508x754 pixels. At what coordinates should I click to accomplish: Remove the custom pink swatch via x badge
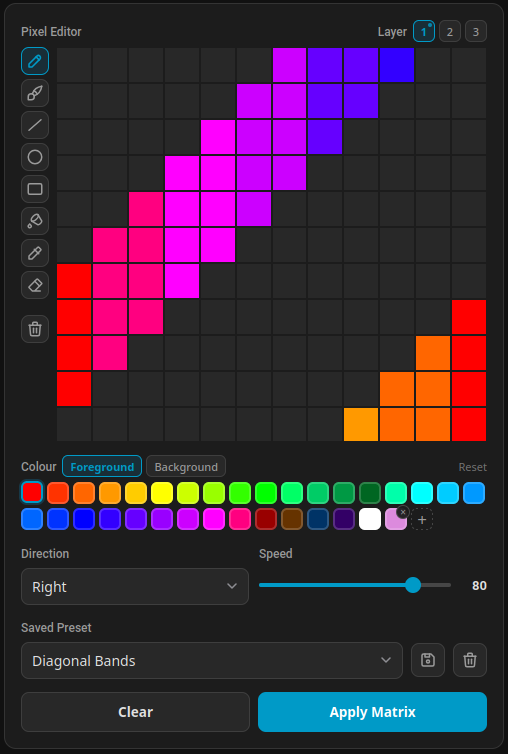403,512
